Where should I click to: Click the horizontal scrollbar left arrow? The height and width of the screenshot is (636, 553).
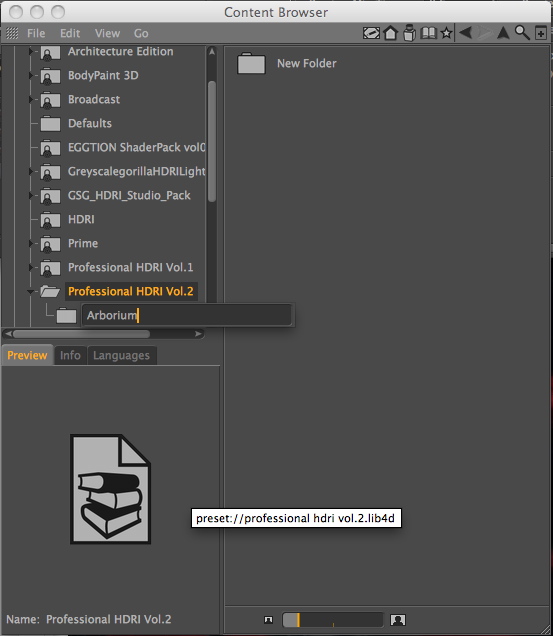point(8,334)
